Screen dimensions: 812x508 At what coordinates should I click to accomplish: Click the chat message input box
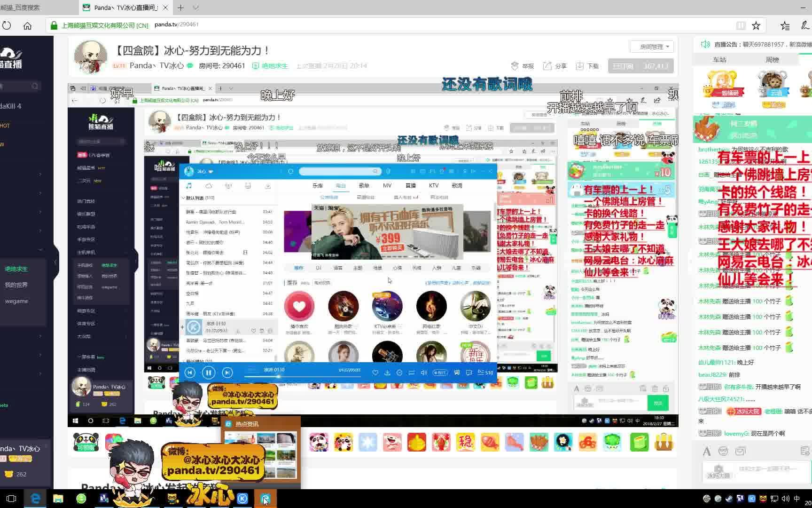click(x=757, y=472)
